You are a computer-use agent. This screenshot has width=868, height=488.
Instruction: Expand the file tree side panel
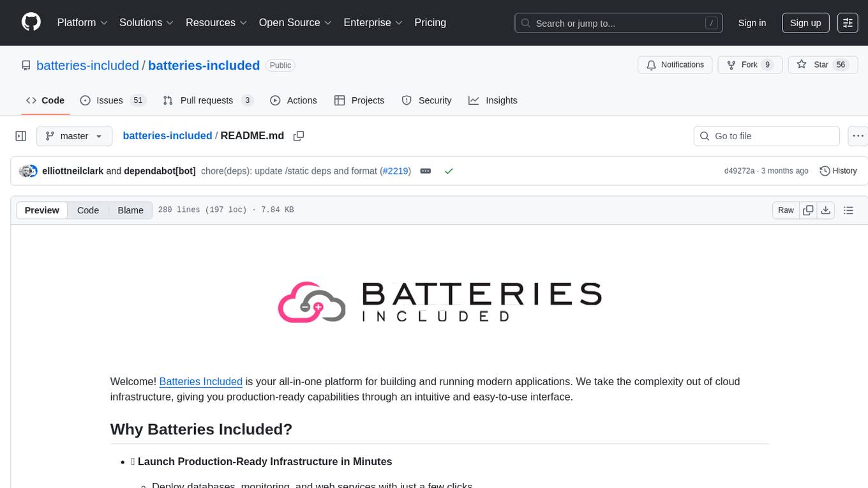tap(21, 136)
